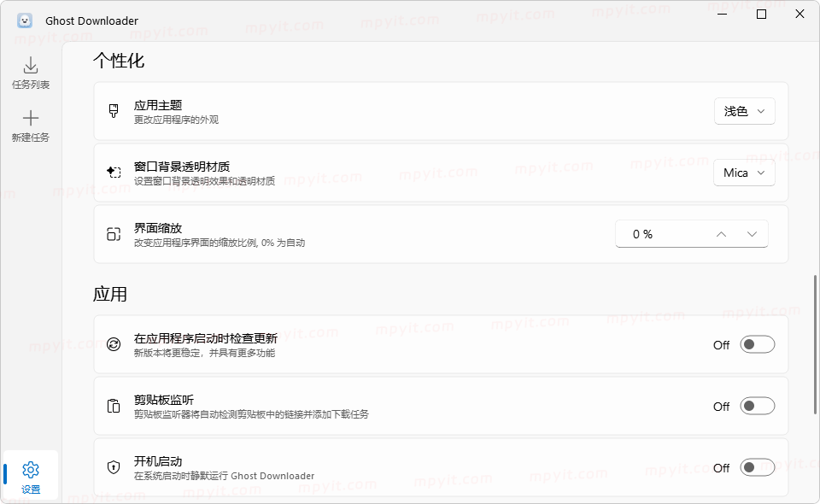
Task: Click the 应用主题 setting title
Action: (x=158, y=105)
